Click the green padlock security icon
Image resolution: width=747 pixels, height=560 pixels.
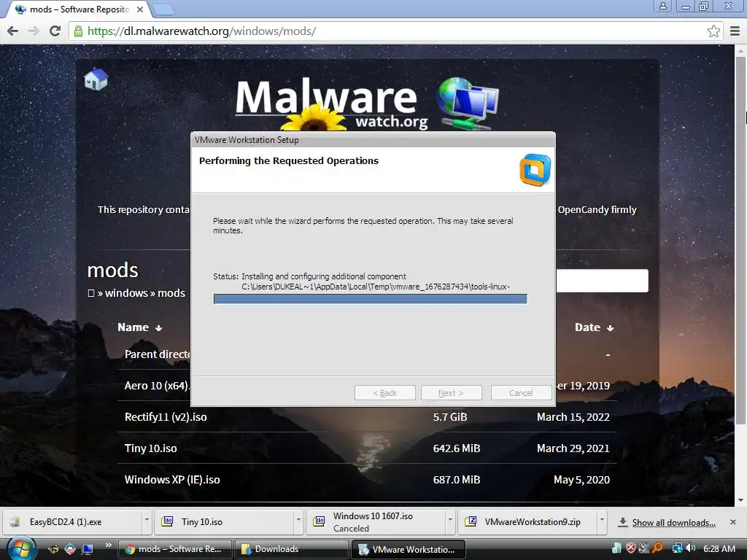(78, 31)
